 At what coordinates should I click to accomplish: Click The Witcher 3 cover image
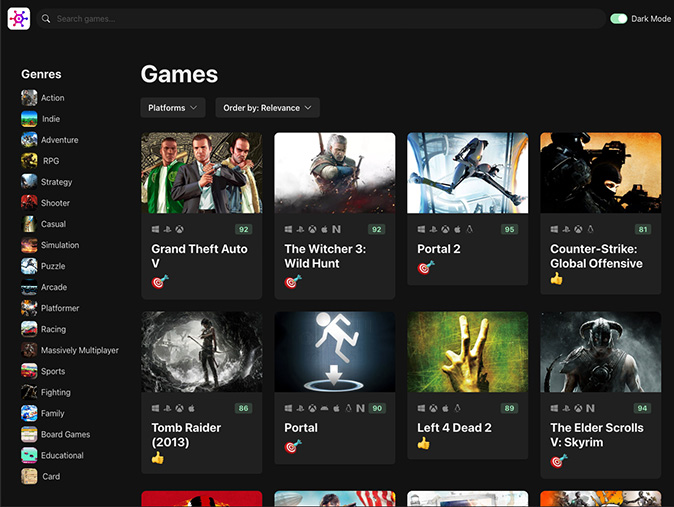335,173
